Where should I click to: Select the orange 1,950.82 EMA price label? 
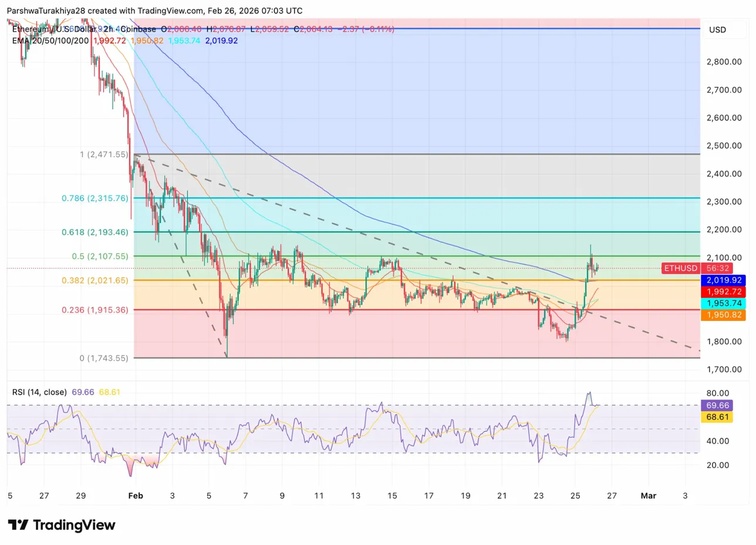(723, 315)
